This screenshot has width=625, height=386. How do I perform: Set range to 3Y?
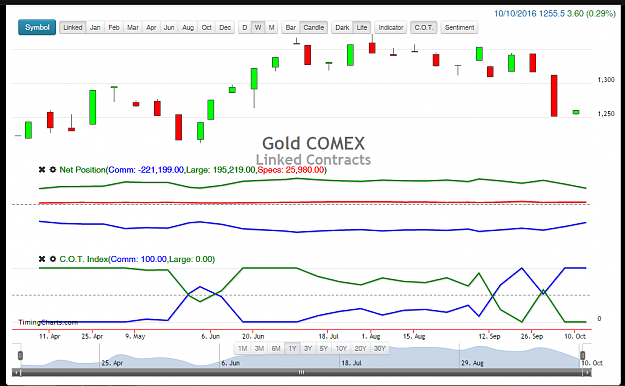(308, 349)
